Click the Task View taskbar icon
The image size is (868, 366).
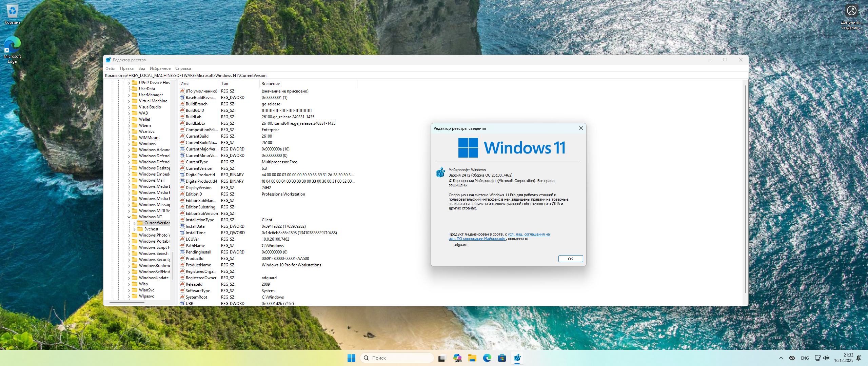[x=441, y=358]
